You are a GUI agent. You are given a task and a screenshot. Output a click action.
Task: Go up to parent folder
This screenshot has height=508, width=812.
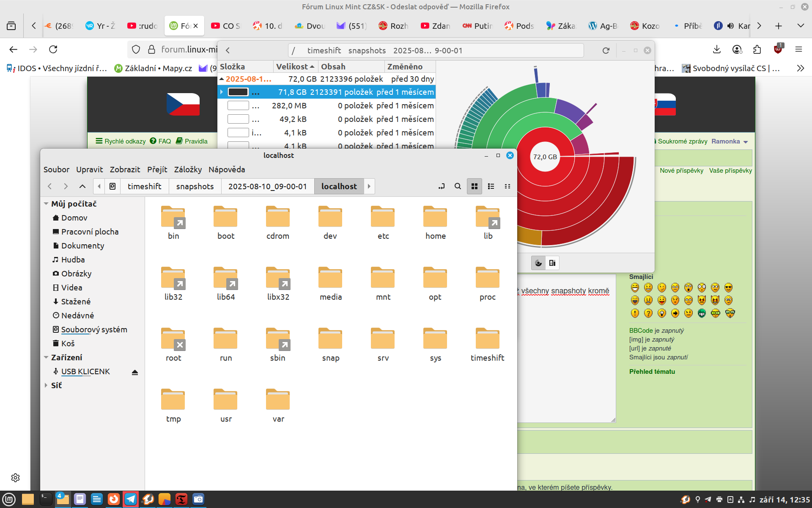pyautogui.click(x=82, y=186)
